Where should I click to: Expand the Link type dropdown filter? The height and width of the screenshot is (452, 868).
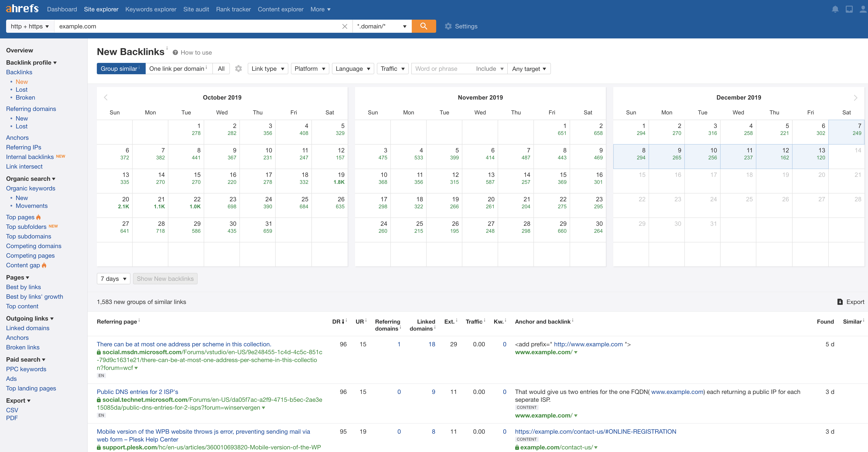pos(268,68)
